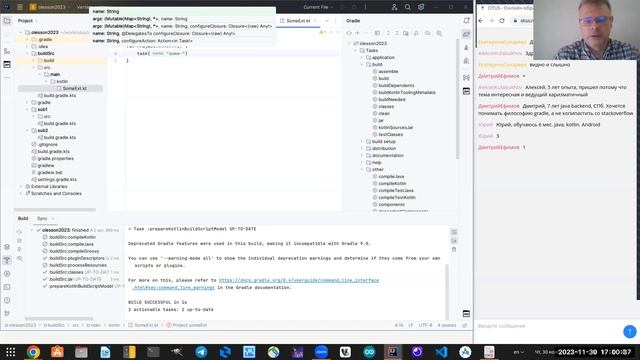Click the account profile icon in title bar

(x=394, y=7)
